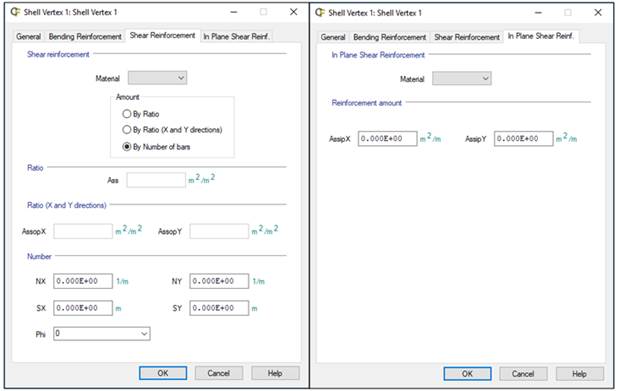Open In Plane Shear Reinf. tab in left window
This screenshot has height=391, width=619.
[x=236, y=36]
